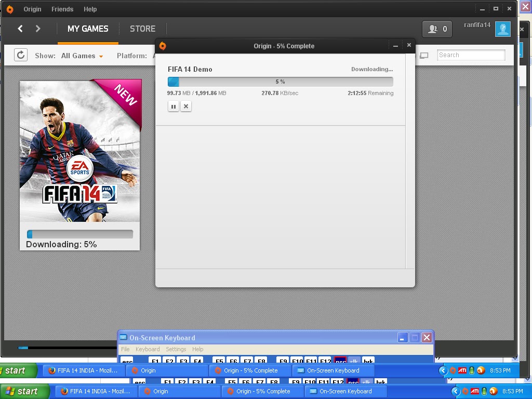The width and height of the screenshot is (532, 399).
Task: Open Keyboard menu in On-Screen Keyboard
Action: [148, 349]
